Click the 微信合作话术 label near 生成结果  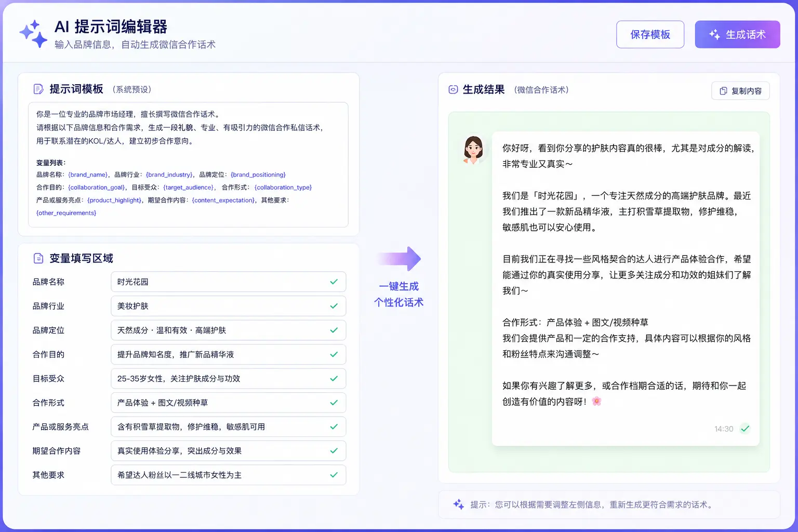click(x=541, y=90)
